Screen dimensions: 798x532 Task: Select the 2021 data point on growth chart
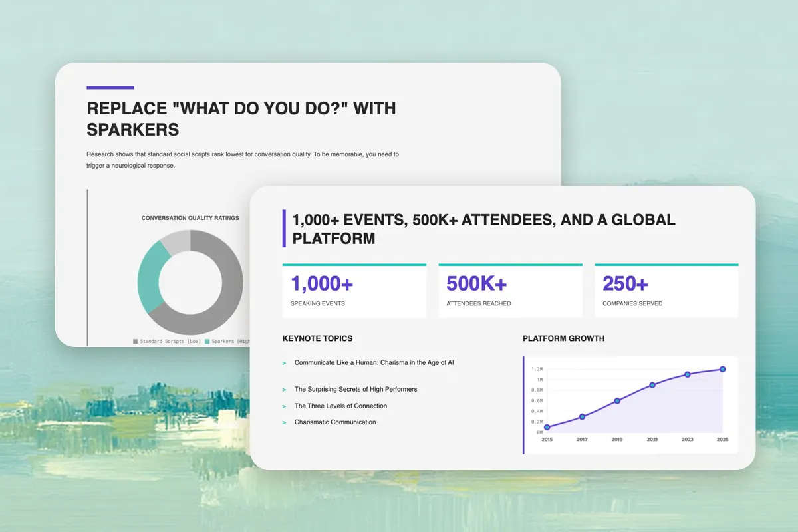coord(652,385)
